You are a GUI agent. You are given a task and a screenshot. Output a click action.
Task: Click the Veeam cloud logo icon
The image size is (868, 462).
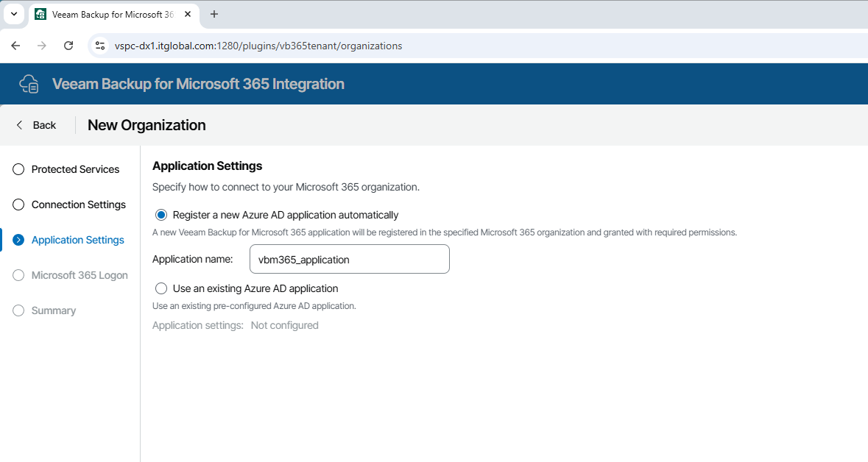tap(29, 84)
